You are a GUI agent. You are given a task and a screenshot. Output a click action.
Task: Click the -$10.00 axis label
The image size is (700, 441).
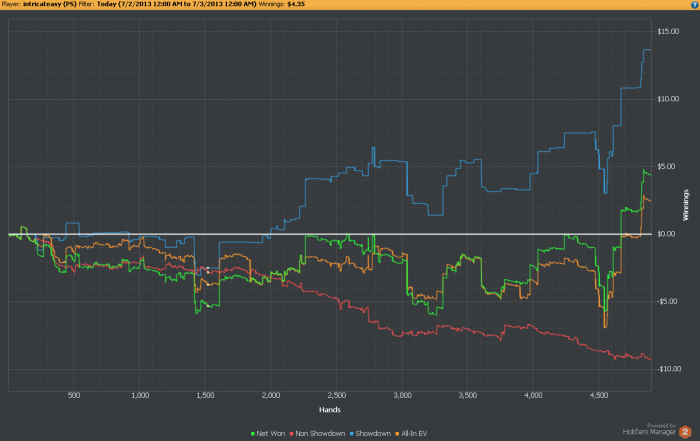click(669, 369)
